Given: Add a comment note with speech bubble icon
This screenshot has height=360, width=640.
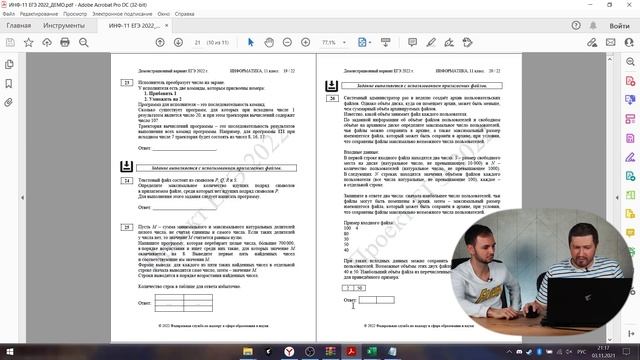Looking at the screenshot, I should click(413, 42).
